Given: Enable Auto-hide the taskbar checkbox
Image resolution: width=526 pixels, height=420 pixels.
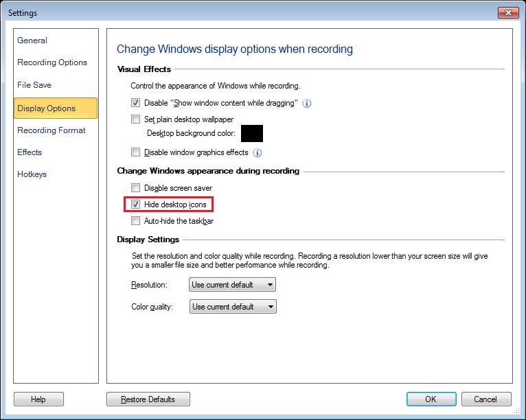Looking at the screenshot, I should [135, 220].
